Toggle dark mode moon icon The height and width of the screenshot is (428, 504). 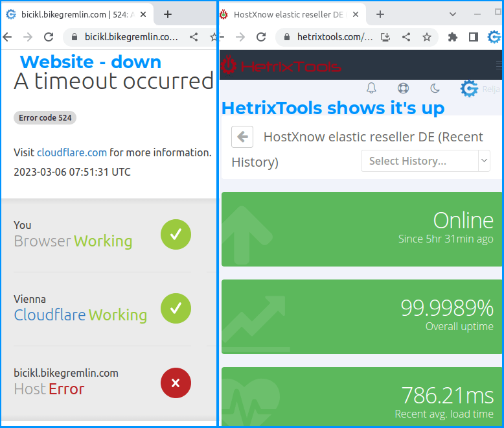click(x=435, y=88)
